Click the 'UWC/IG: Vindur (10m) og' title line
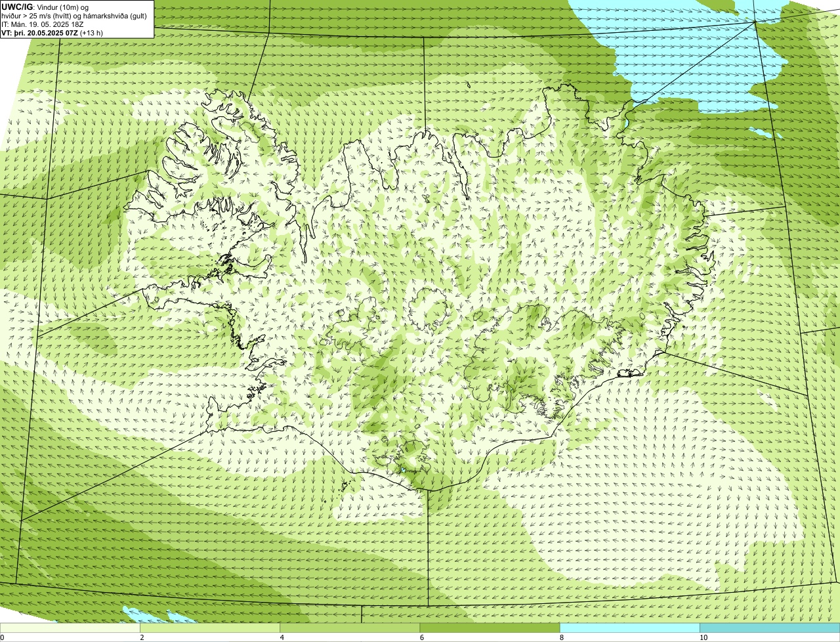This screenshot has height=642, width=840. pyautogui.click(x=45, y=7)
